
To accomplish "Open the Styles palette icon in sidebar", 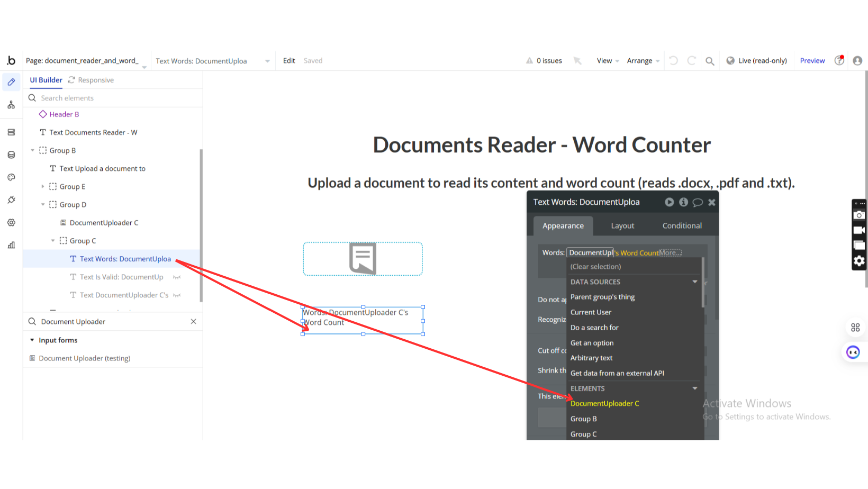I will 11,177.
